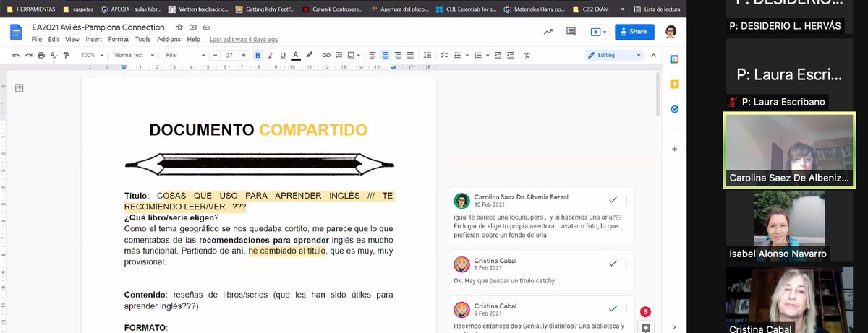868x333 pixels.
Task: Star the EA2021 Avilés-Pamplona Connection document
Action: 180,27
